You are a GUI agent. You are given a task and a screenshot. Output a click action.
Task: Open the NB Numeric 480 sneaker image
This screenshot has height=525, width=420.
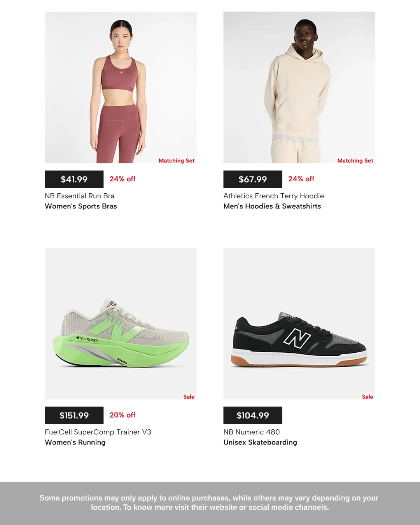(x=299, y=324)
